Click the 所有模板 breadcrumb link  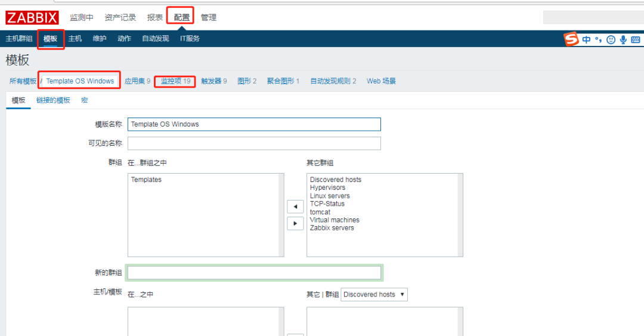point(23,81)
